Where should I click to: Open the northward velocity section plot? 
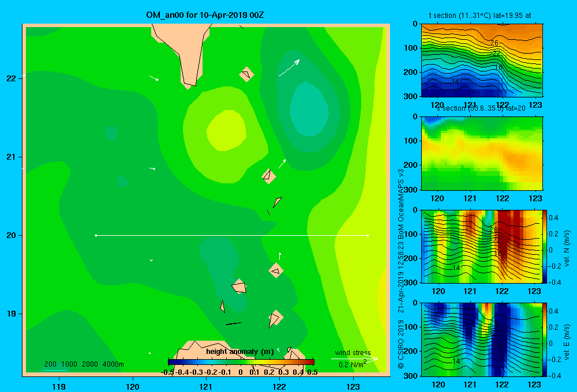coord(482,246)
